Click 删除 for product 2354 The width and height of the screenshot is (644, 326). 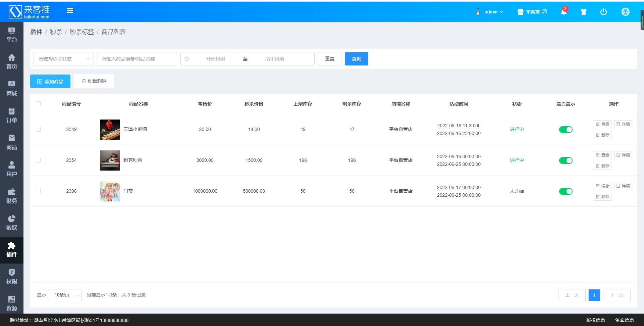click(x=602, y=166)
